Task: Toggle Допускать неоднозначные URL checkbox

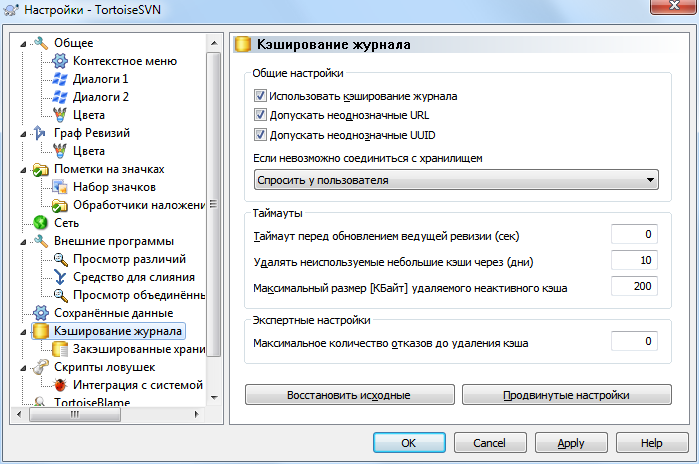Action: [260, 115]
